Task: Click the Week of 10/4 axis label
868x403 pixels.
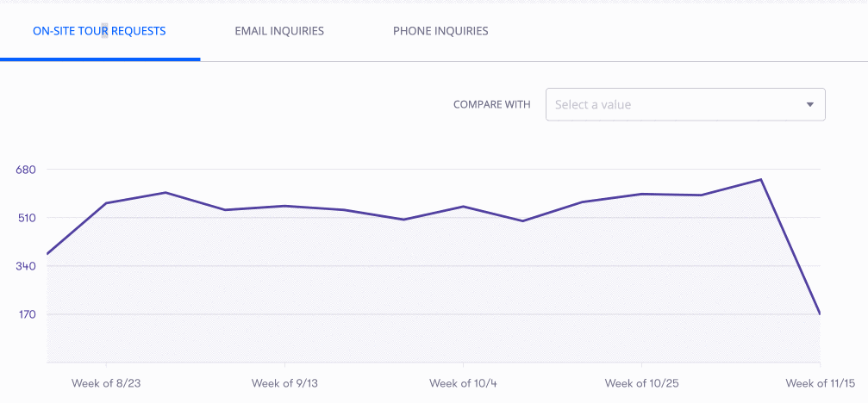Action: tap(463, 383)
